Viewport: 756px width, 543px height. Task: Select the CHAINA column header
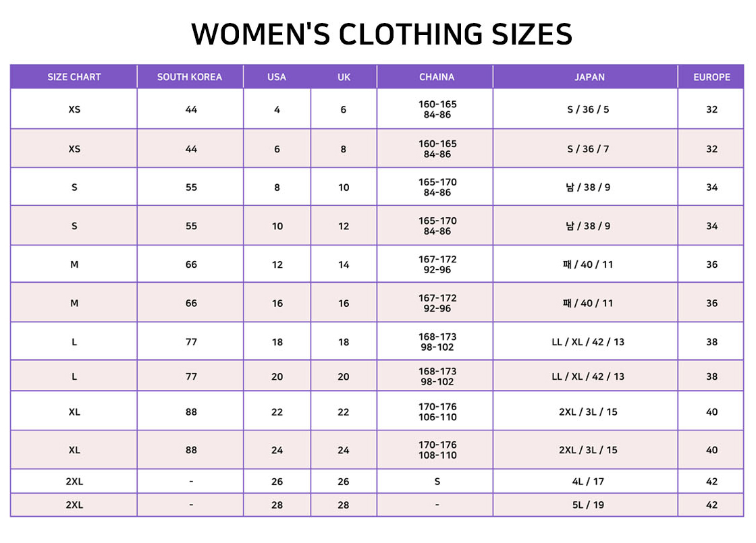click(x=436, y=77)
